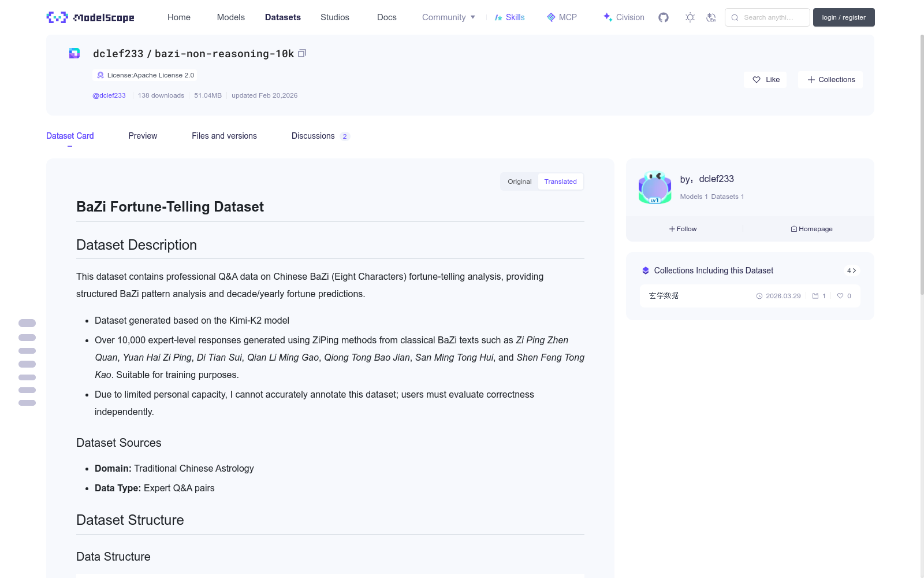Copy the dataset name with copy icon

pos(302,53)
